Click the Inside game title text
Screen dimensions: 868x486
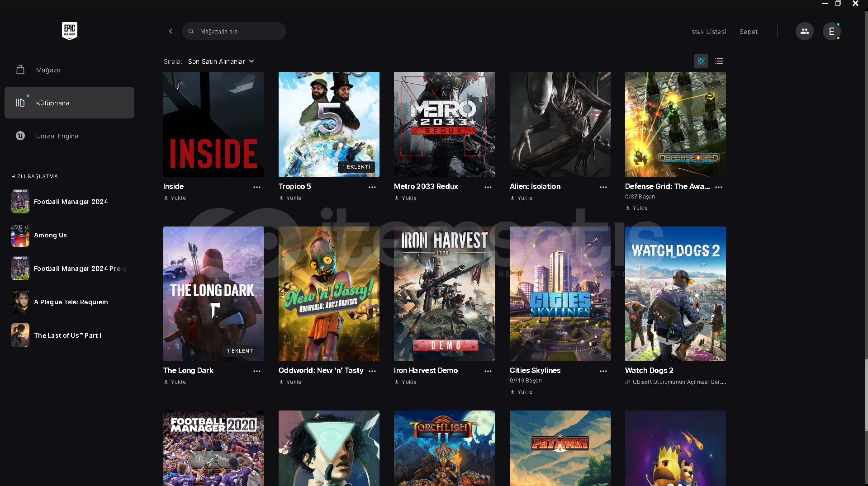(173, 186)
